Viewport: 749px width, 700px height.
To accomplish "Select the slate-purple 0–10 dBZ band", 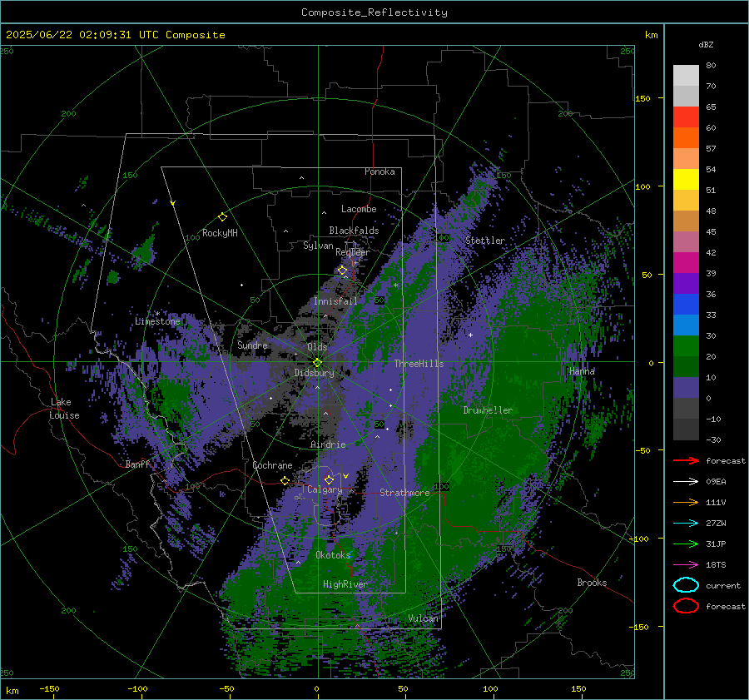I will (686, 388).
